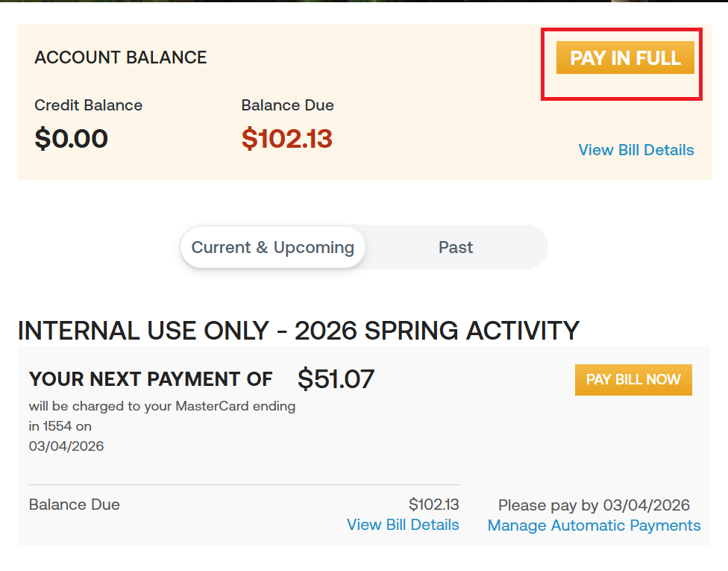Click the red $102.13 balance due amount

tap(286, 138)
